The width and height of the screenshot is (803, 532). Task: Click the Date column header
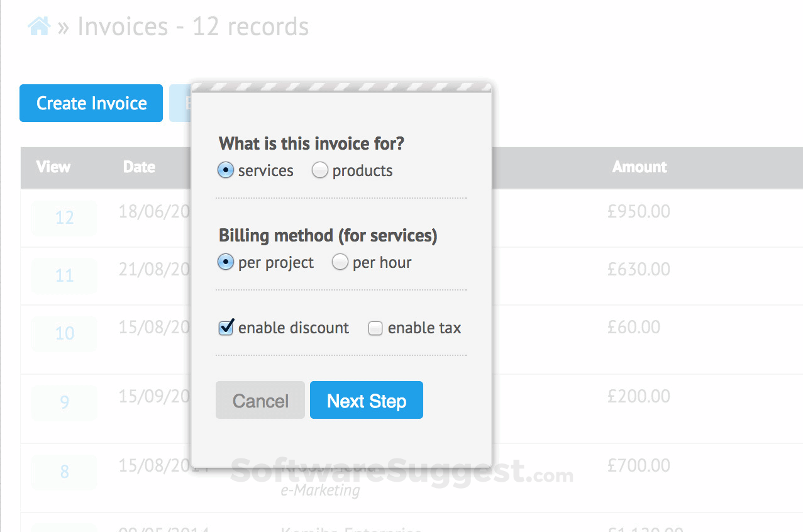(x=139, y=167)
